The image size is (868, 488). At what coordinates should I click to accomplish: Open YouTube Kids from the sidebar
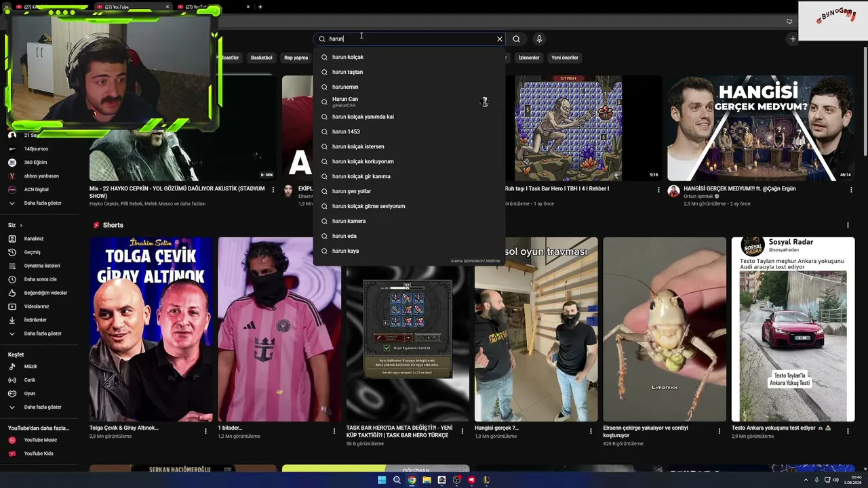(38, 453)
